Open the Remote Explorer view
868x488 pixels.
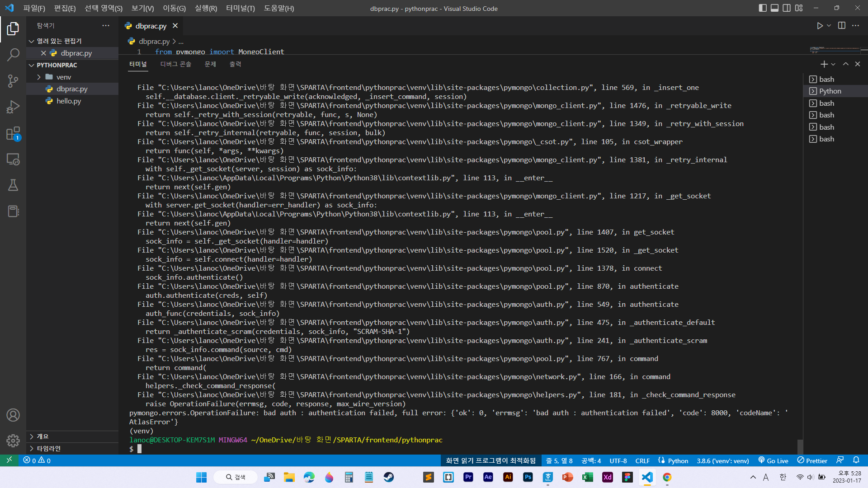pyautogui.click(x=13, y=159)
